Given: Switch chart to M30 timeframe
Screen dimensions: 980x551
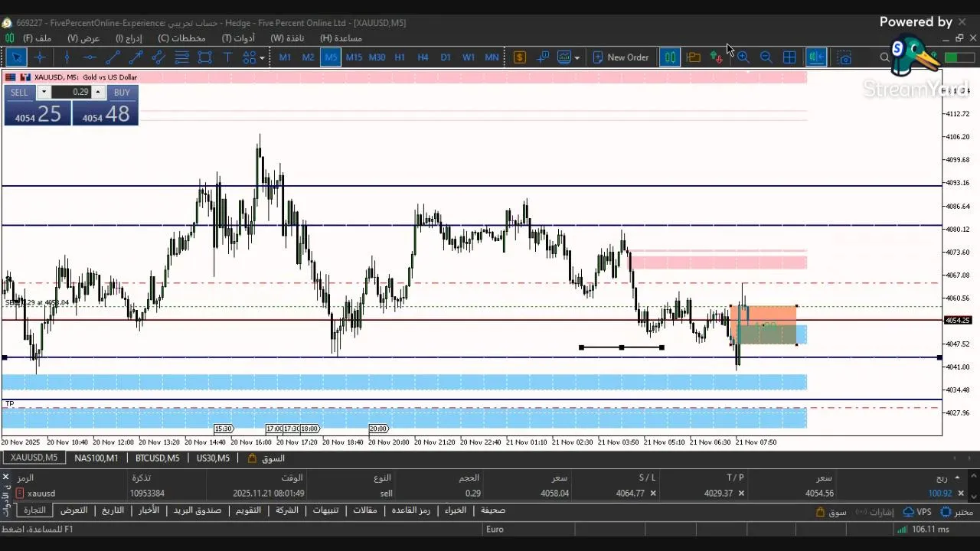Looking at the screenshot, I should pyautogui.click(x=377, y=57).
